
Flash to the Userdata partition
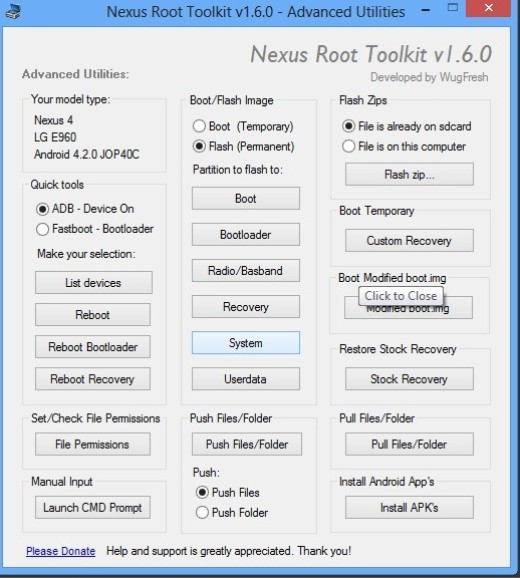[245, 379]
